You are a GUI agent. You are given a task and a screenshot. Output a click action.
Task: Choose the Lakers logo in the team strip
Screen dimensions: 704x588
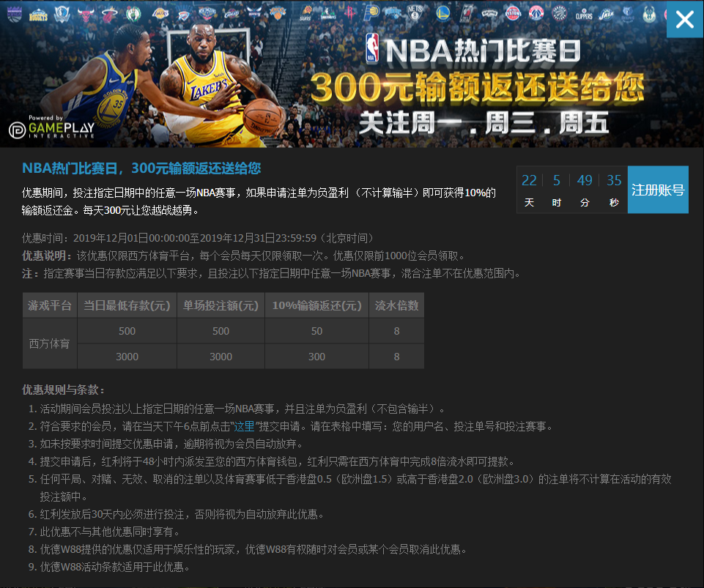[160, 13]
